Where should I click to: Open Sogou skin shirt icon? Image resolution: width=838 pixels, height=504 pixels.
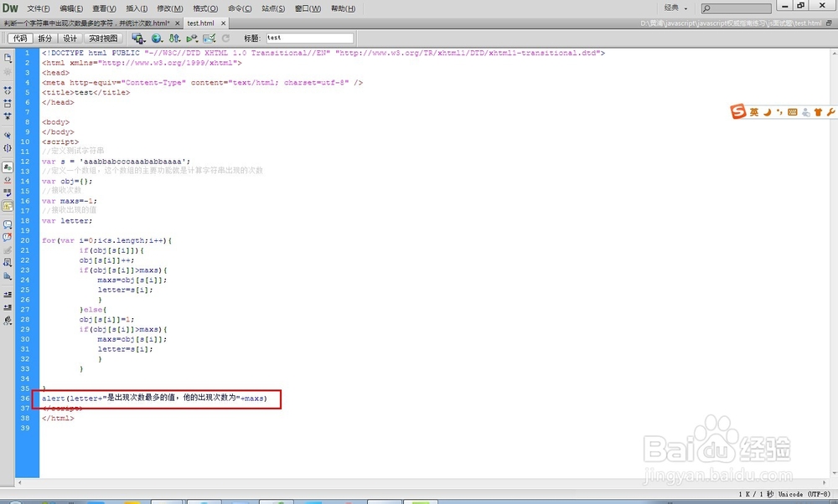coord(818,112)
